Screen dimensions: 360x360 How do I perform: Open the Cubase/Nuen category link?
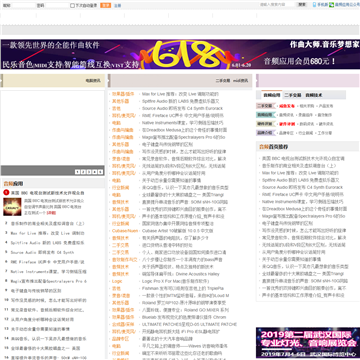(x=125, y=231)
